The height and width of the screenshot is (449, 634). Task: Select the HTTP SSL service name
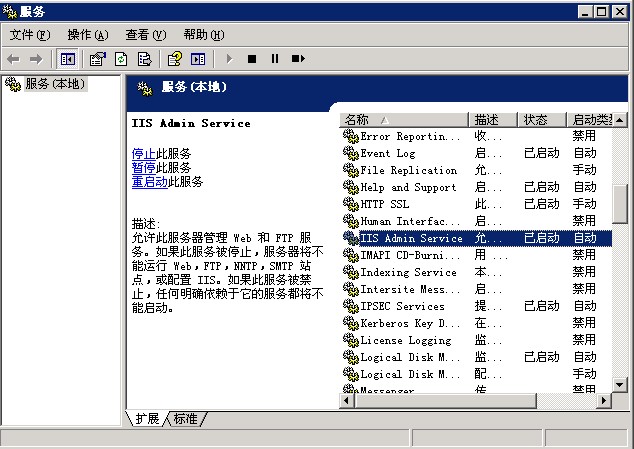385,204
